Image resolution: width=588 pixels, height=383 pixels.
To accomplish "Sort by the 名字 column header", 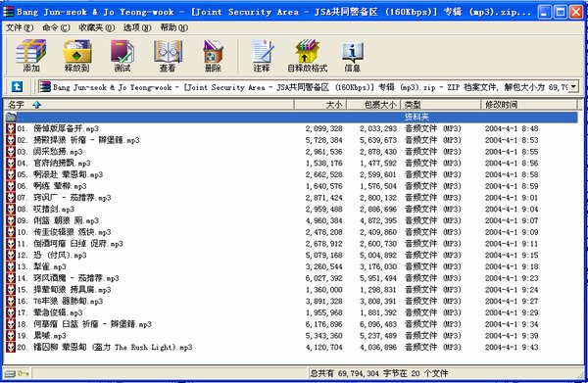I will point(149,105).
